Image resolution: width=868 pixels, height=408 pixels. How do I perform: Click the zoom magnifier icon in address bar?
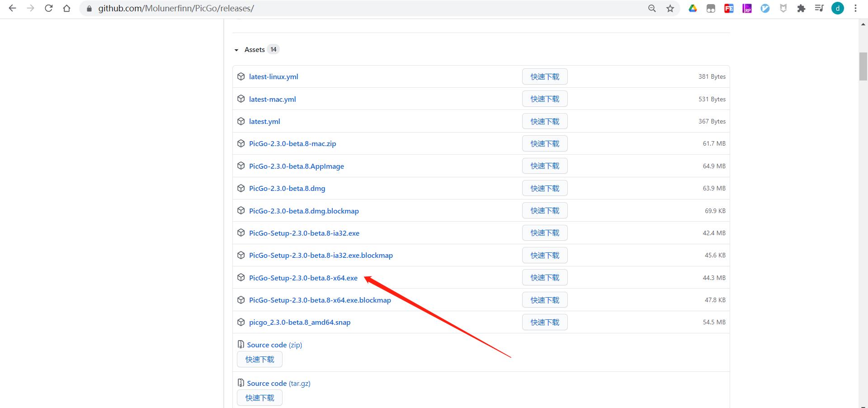tap(652, 8)
